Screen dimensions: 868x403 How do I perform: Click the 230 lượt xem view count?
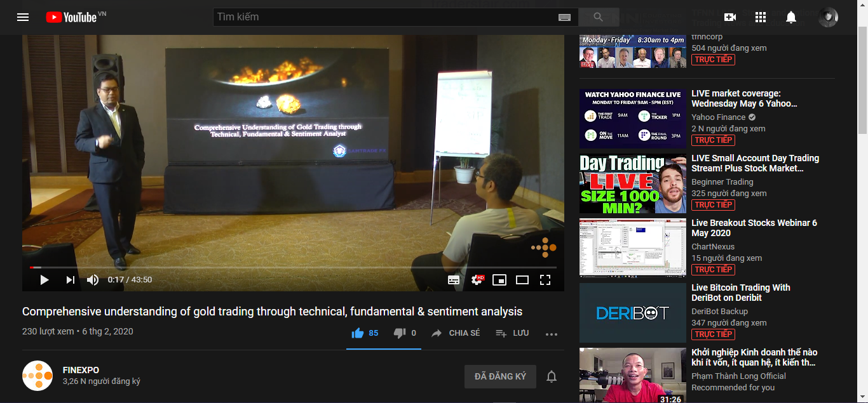(48, 331)
